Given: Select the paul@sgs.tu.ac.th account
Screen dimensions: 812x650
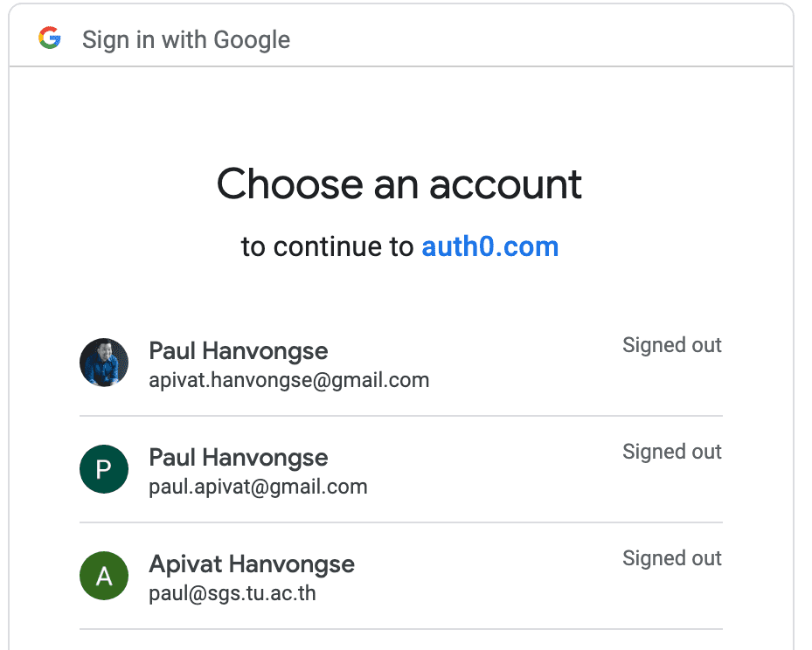Looking at the screenshot, I should pyautogui.click(x=401, y=576).
